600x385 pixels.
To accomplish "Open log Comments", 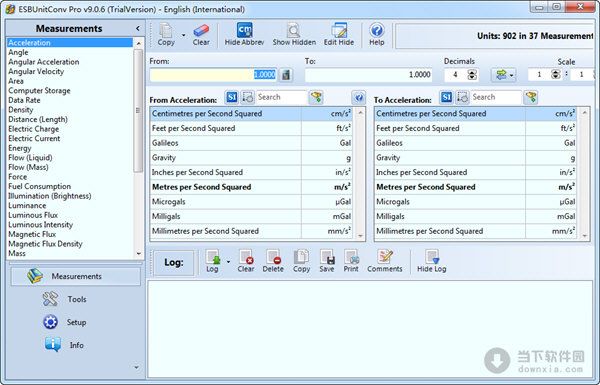I will click(x=385, y=261).
